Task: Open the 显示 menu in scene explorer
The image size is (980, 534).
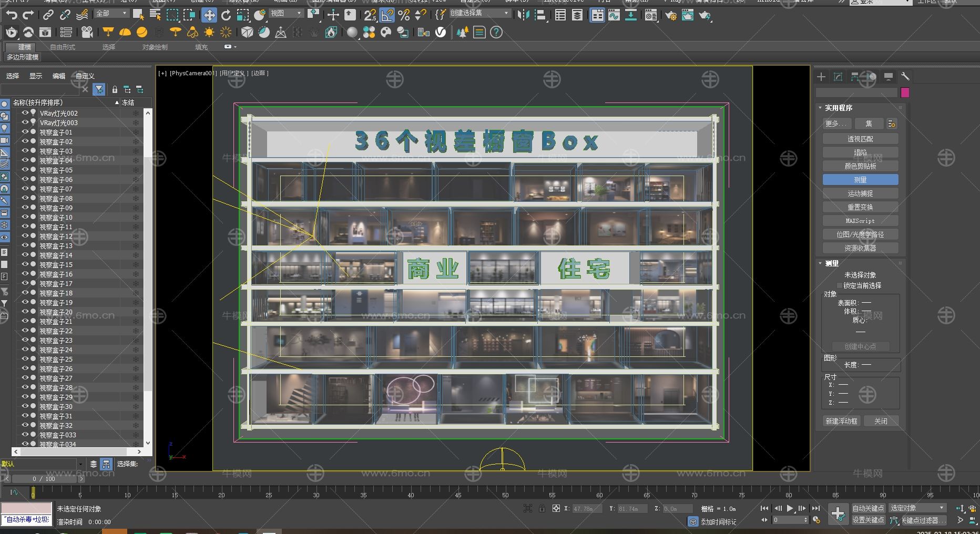Action: (36, 76)
